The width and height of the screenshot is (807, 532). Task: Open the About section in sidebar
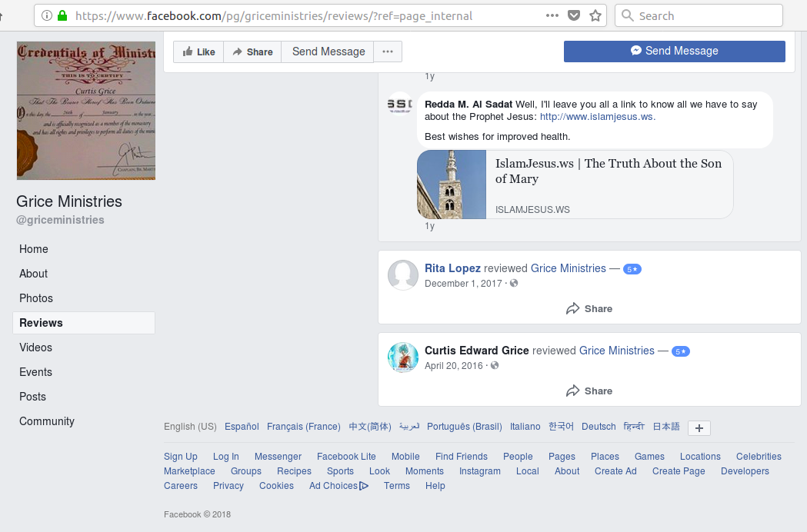(x=33, y=274)
